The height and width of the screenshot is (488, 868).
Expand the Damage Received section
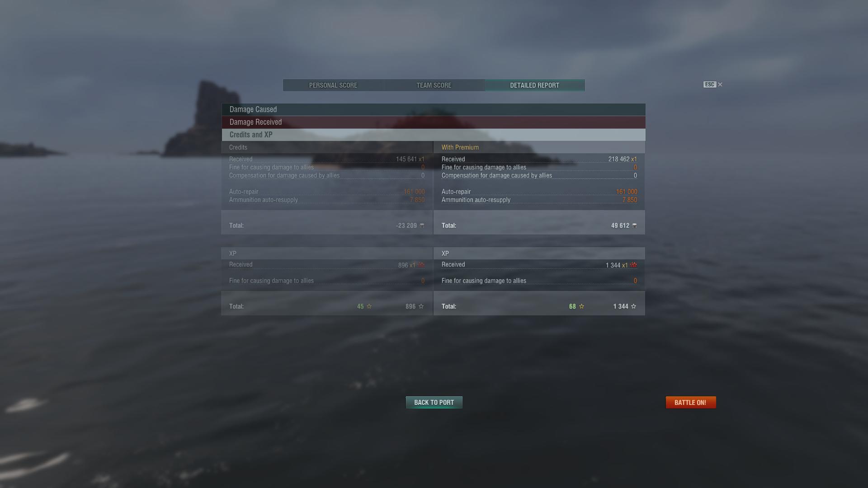click(434, 122)
